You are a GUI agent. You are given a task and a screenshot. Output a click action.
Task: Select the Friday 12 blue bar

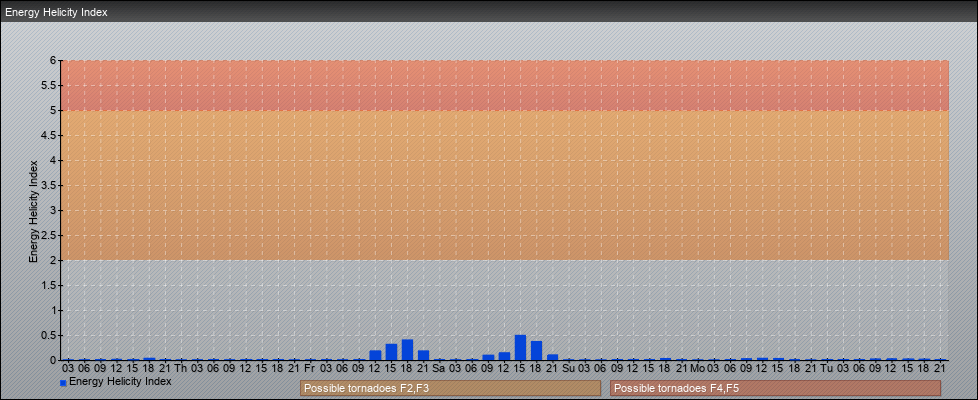point(375,355)
